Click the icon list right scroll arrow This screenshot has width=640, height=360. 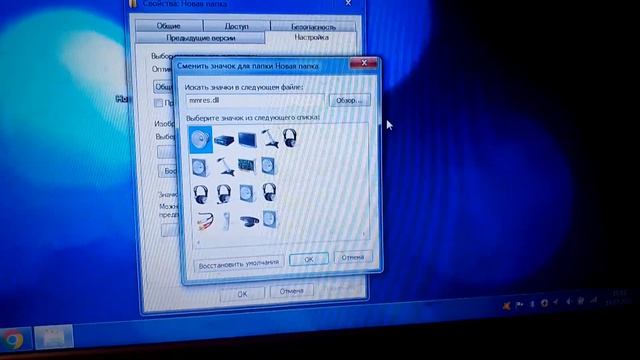point(364,234)
